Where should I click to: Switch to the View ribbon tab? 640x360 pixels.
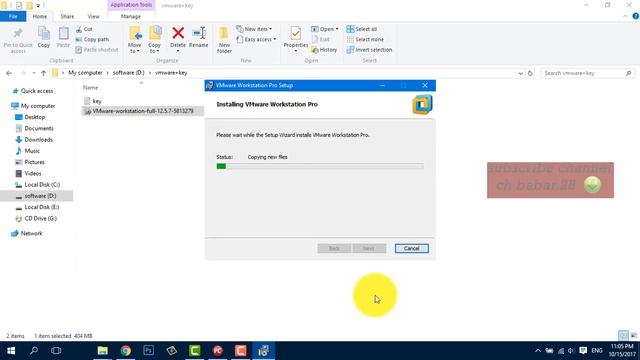(93, 16)
